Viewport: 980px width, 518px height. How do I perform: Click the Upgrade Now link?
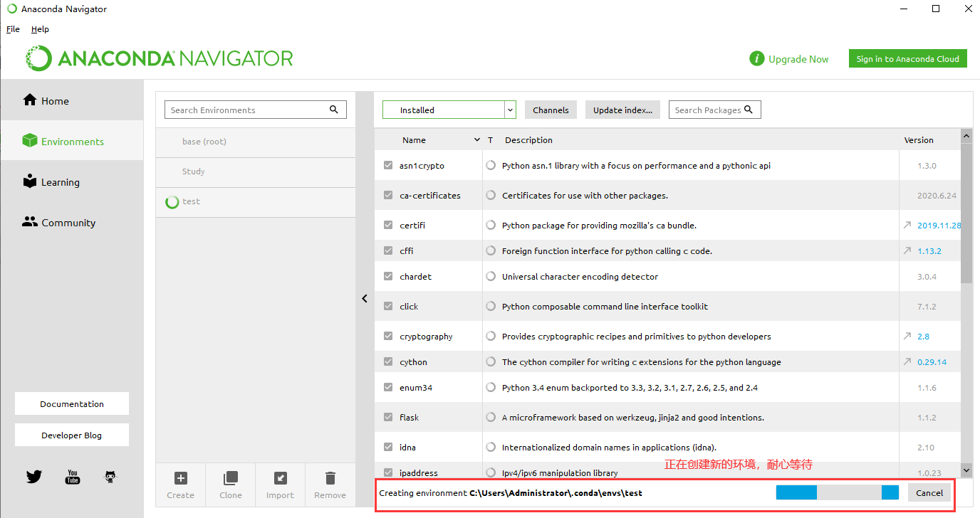[x=798, y=59]
